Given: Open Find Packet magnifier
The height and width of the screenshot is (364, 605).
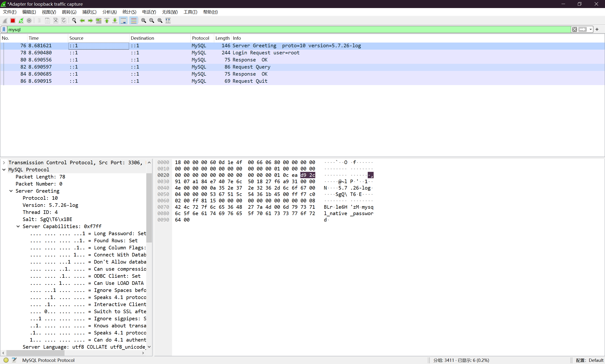Looking at the screenshot, I should 74,21.
